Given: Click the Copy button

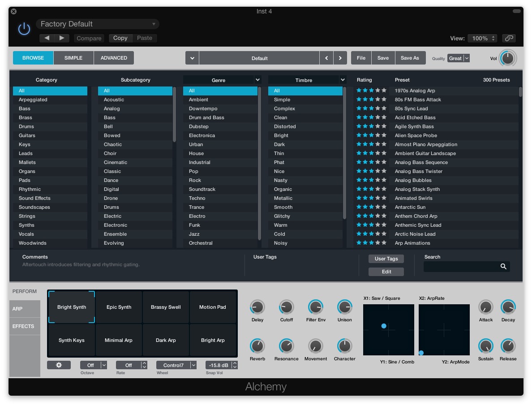Looking at the screenshot, I should tap(120, 38).
